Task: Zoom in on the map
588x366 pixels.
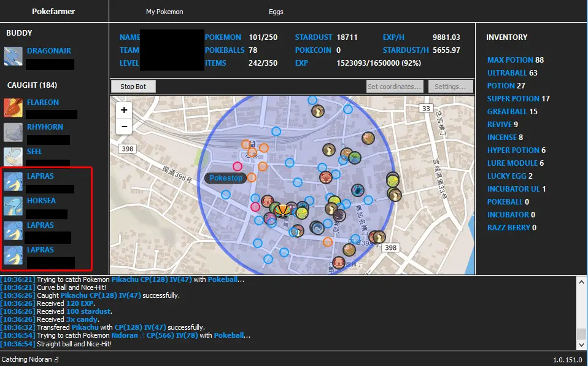Action: [124, 111]
